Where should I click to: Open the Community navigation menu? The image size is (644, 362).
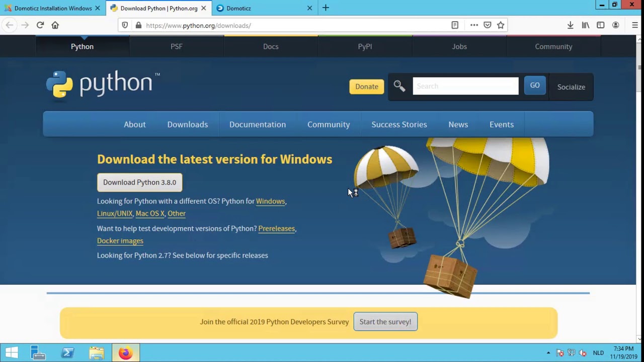329,124
